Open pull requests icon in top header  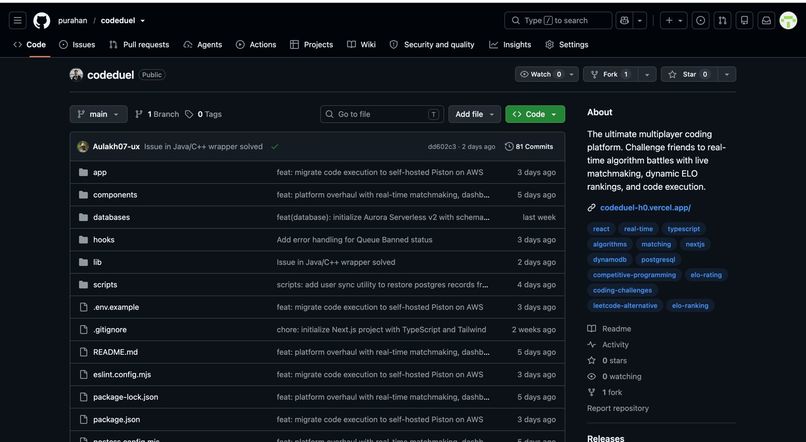pyautogui.click(x=722, y=21)
